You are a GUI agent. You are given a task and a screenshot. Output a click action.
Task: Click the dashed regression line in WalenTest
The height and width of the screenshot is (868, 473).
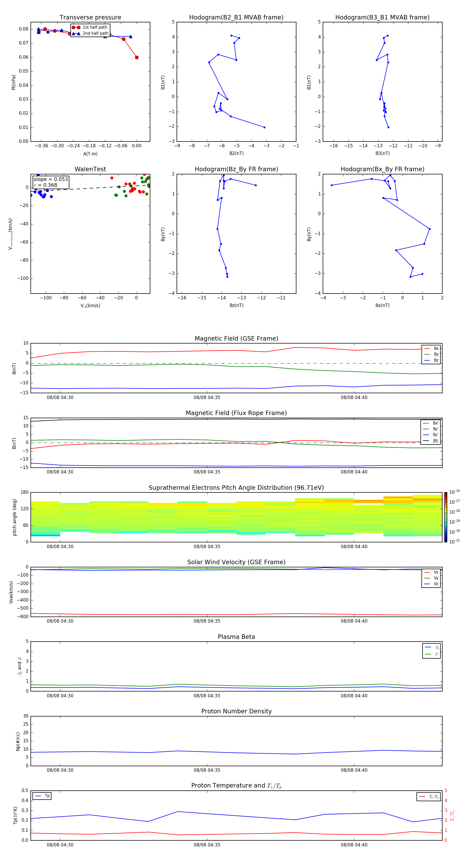tap(90, 188)
